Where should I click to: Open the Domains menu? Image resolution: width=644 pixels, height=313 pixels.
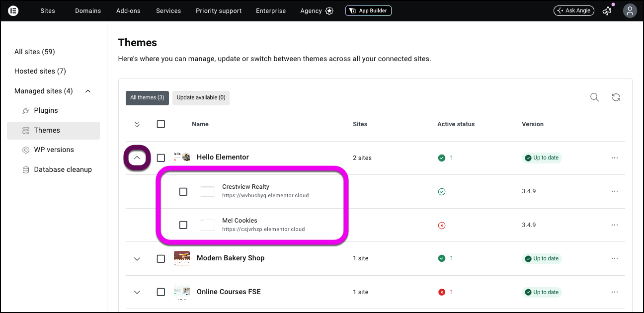click(88, 11)
